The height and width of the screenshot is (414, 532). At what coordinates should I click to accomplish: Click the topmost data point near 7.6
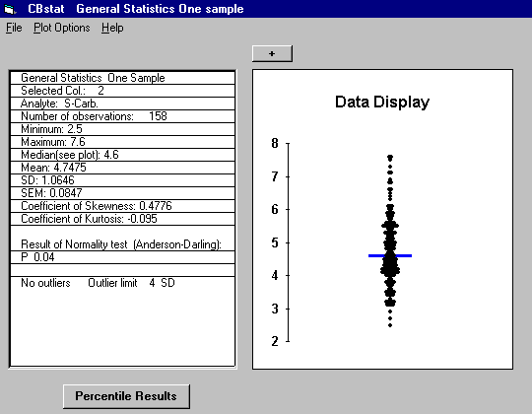[x=390, y=158]
